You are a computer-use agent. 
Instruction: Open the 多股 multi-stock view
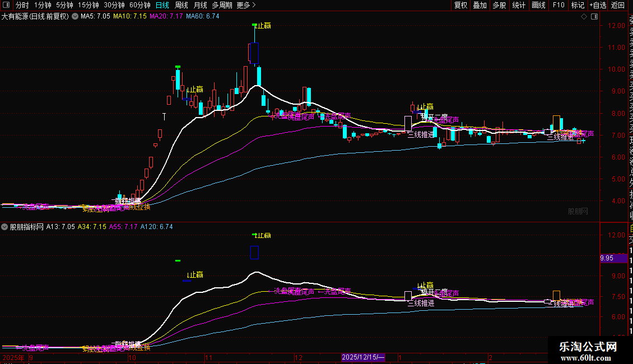(x=499, y=5)
